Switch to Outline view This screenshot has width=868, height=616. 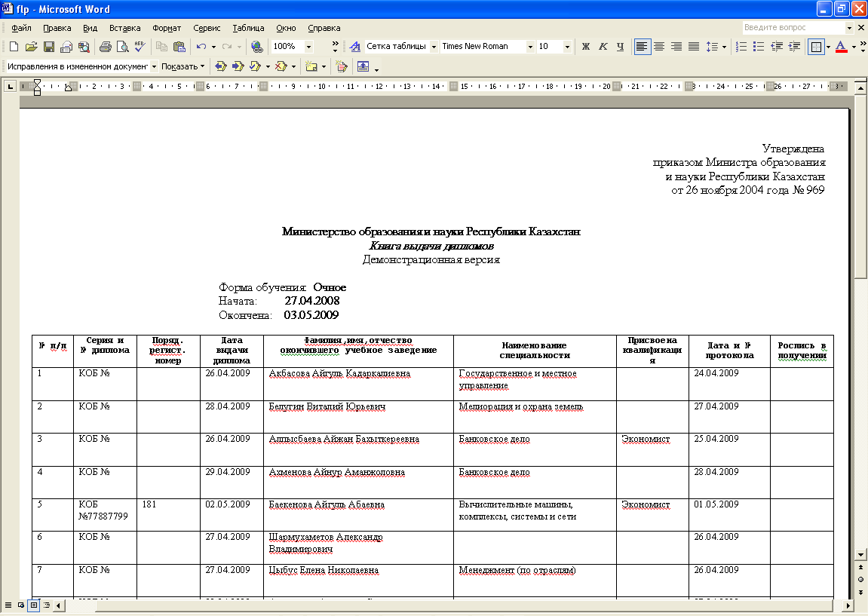[47, 605]
